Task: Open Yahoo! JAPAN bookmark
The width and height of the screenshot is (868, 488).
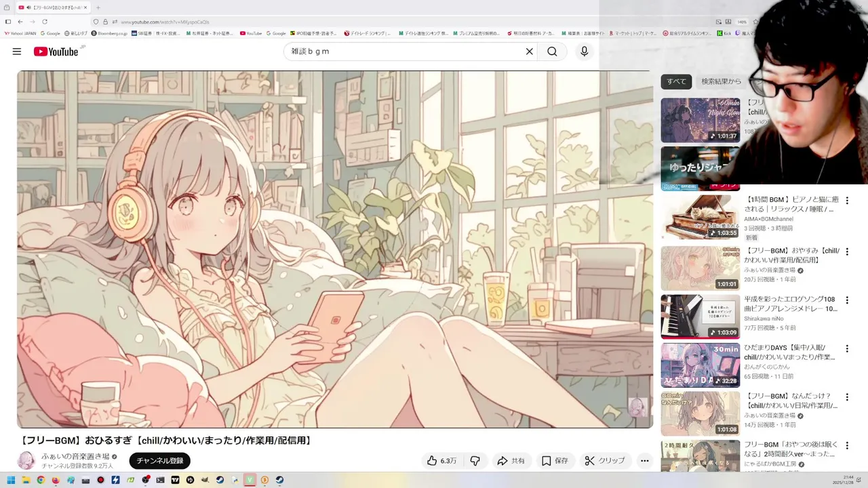Action: (20, 33)
